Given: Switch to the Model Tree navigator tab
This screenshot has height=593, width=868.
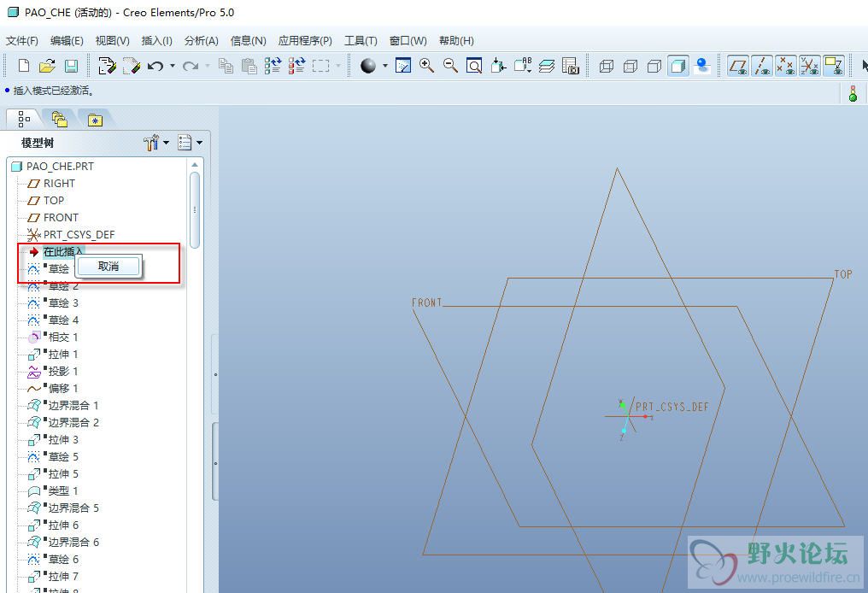Looking at the screenshot, I should (24, 119).
